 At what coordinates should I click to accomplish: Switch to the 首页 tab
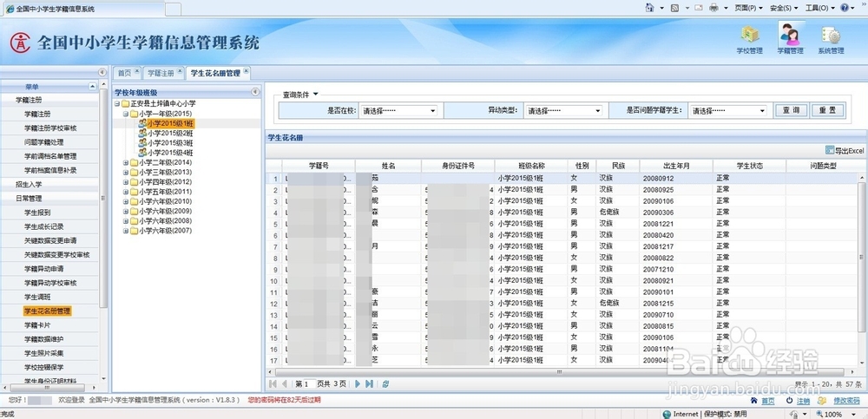(x=124, y=73)
